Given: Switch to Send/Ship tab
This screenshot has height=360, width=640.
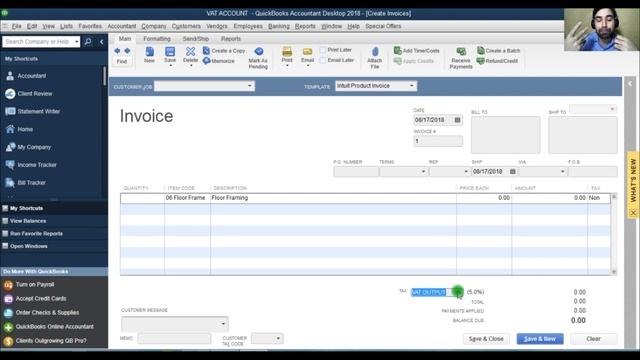Looking at the screenshot, I should tap(196, 39).
